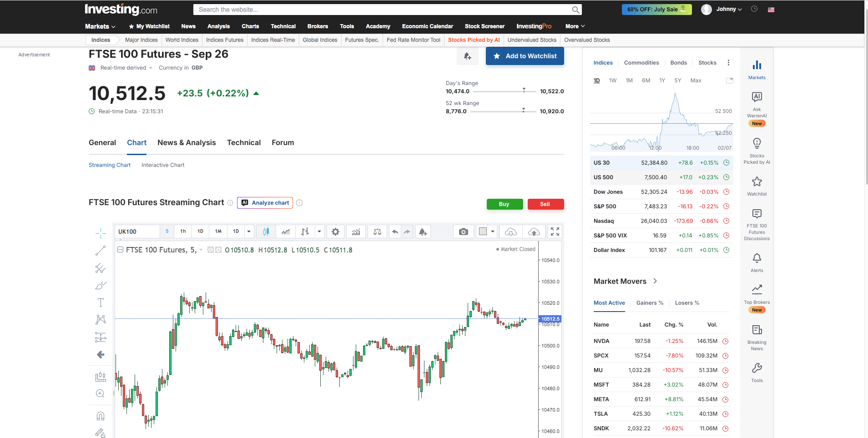Select the text annotation tool
Screen dimensions: 868x438
point(101,302)
